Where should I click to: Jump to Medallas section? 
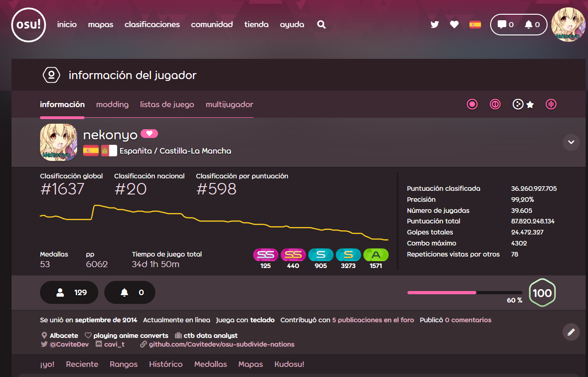(210, 364)
